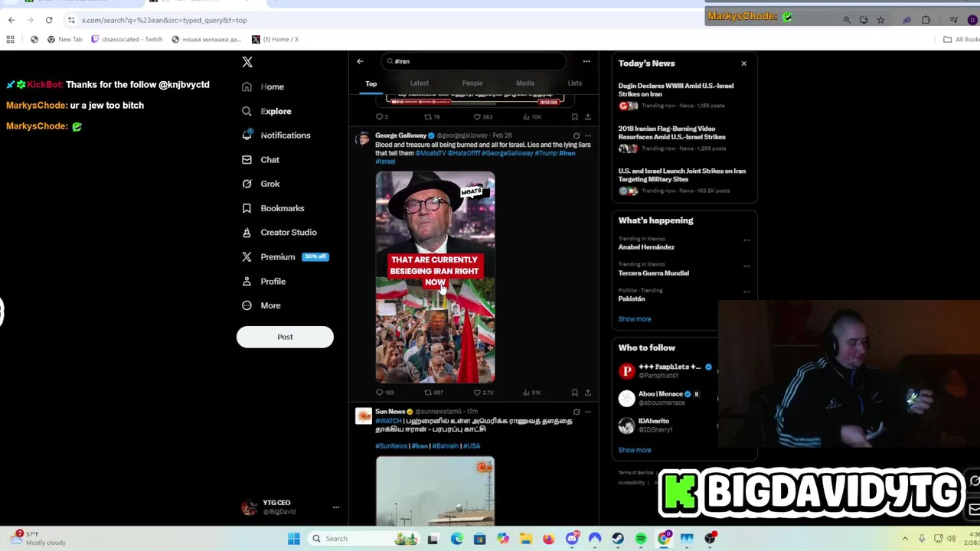Open Terms of Service footer link
The width and height of the screenshot is (980, 551).
coord(635,473)
